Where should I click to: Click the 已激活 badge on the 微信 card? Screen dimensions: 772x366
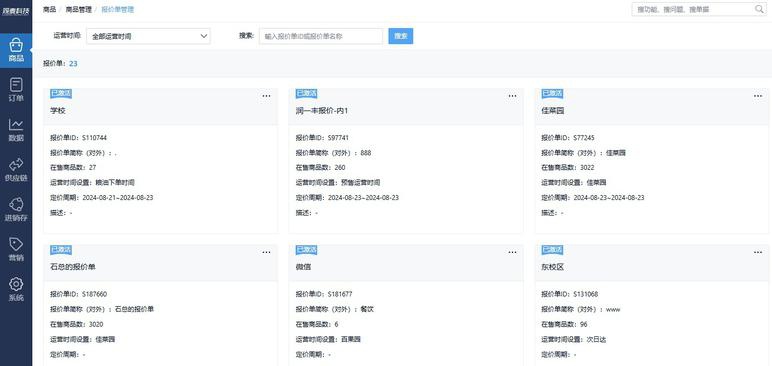pos(306,250)
